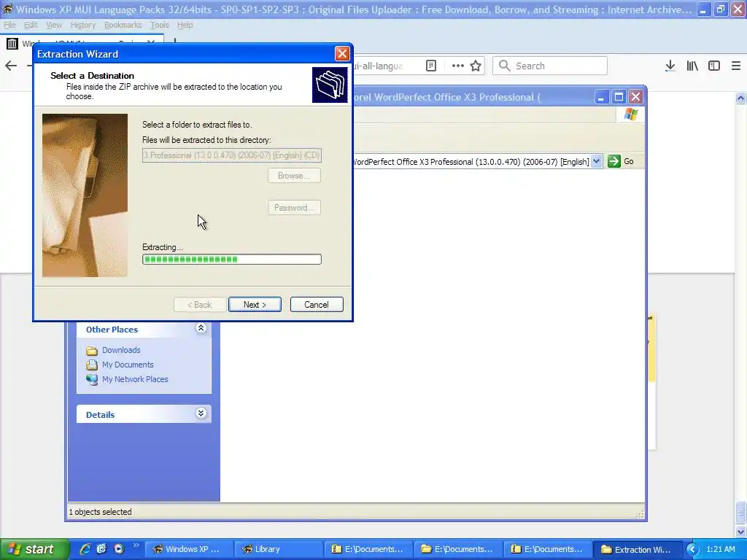Screen dimensions: 747x560
Task: Click the My Network Places icon
Action: point(92,379)
